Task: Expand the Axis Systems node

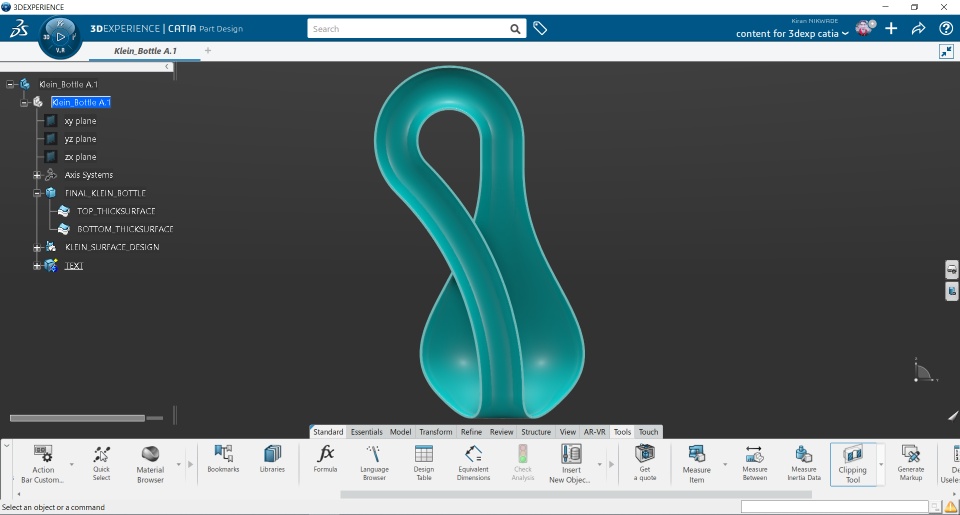Action: pyautogui.click(x=37, y=175)
